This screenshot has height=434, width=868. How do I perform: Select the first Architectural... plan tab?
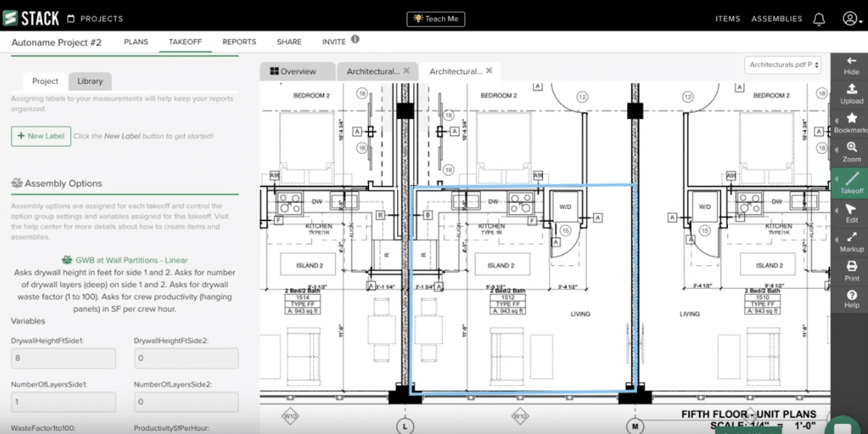click(373, 72)
